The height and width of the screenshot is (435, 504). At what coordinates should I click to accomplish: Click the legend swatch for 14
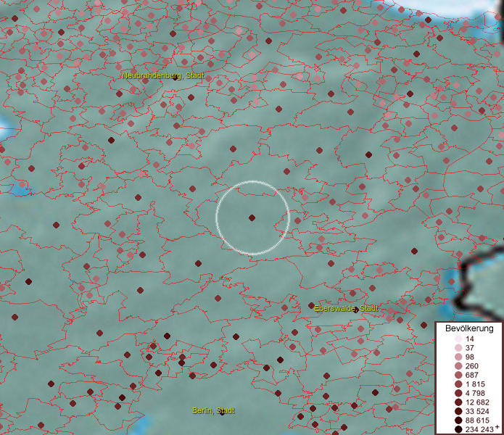point(458,339)
